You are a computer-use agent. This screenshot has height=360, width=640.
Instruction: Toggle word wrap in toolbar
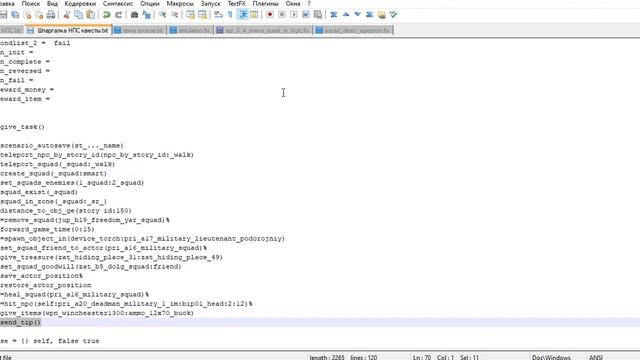tap(218, 15)
